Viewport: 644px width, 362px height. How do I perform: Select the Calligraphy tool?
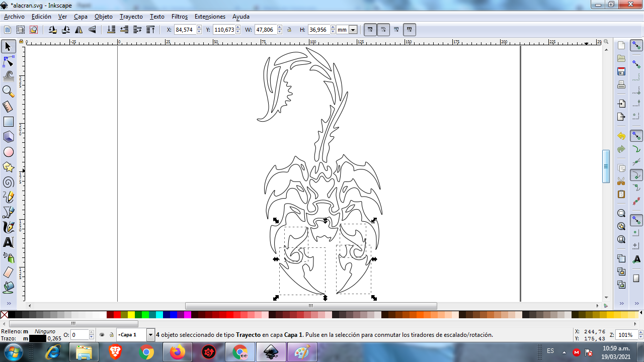(8, 227)
